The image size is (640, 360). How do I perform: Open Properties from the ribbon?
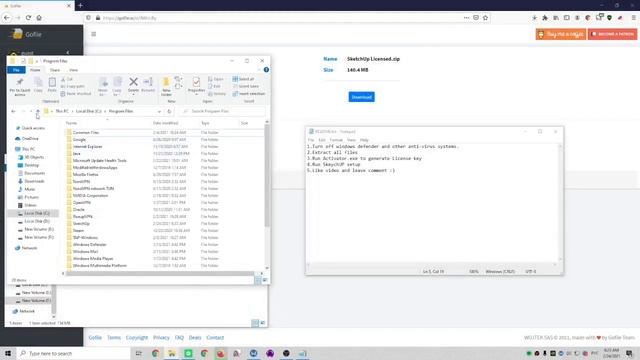point(196,84)
